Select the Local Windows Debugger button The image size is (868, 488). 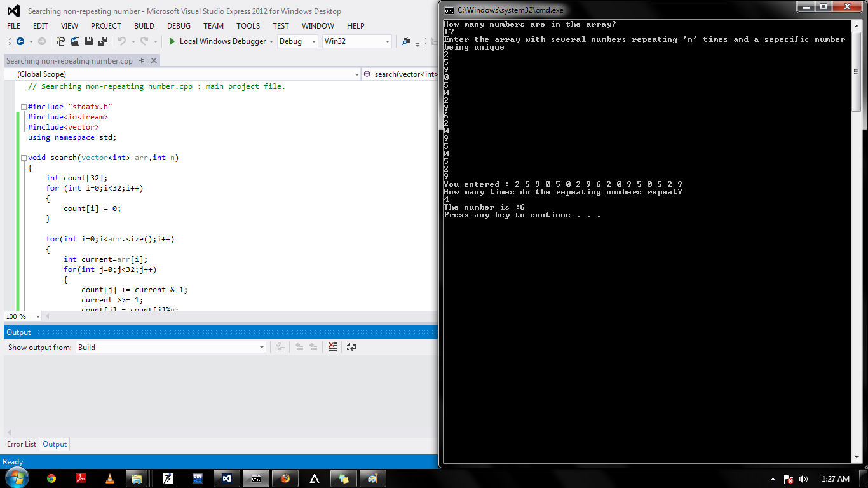(224, 41)
